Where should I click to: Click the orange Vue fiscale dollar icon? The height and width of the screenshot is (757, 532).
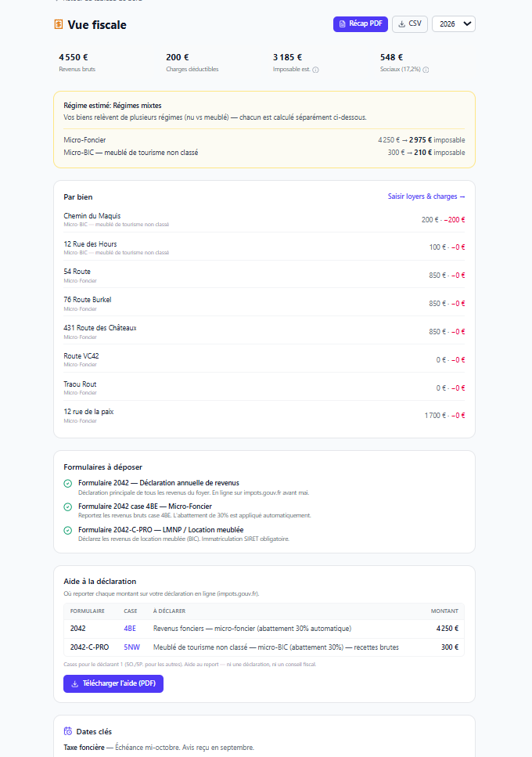(59, 24)
